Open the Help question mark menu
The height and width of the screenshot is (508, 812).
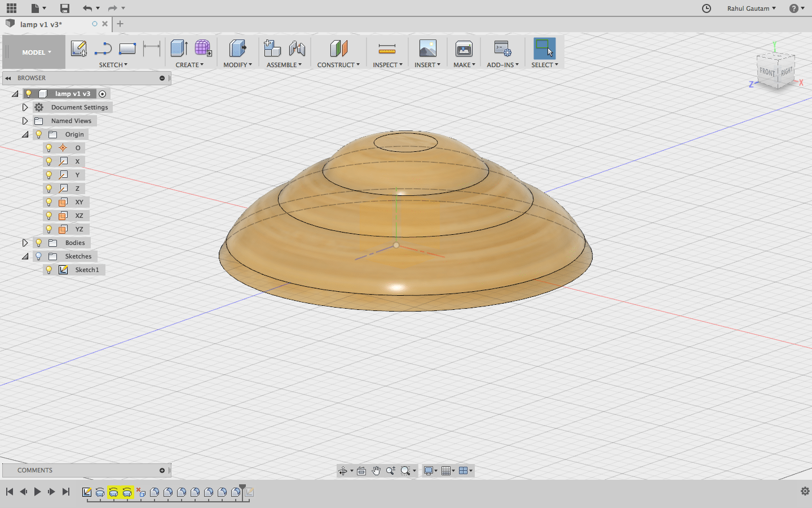797,8
